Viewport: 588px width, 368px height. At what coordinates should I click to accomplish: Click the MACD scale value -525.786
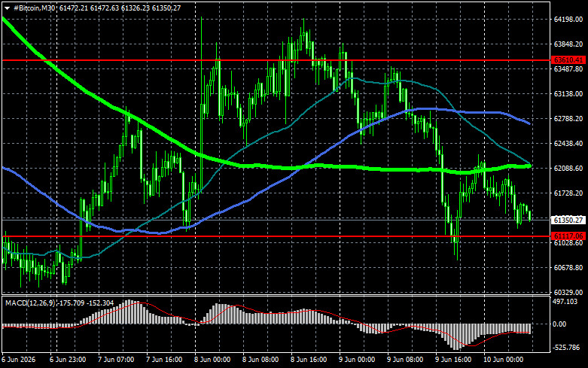pyautogui.click(x=566, y=348)
